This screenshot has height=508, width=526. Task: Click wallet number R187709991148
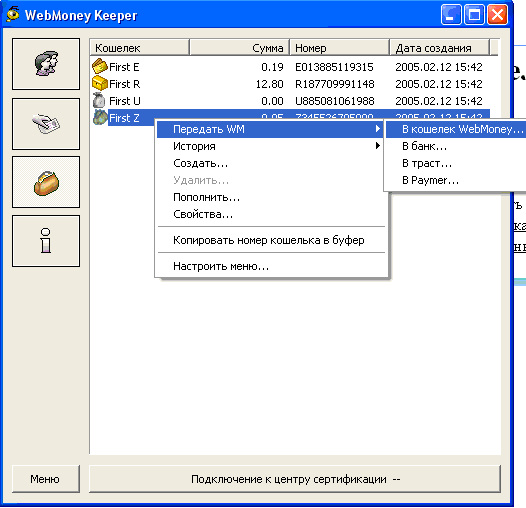point(334,84)
